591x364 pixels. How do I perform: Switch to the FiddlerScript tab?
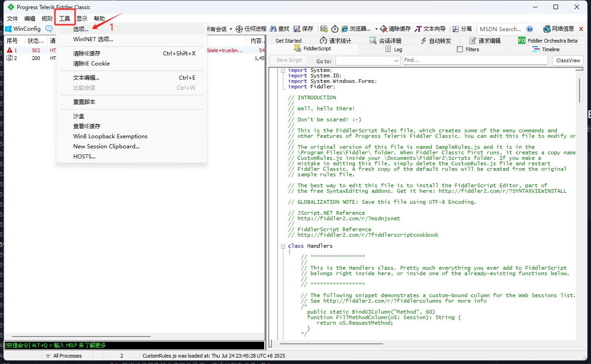pyautogui.click(x=312, y=49)
